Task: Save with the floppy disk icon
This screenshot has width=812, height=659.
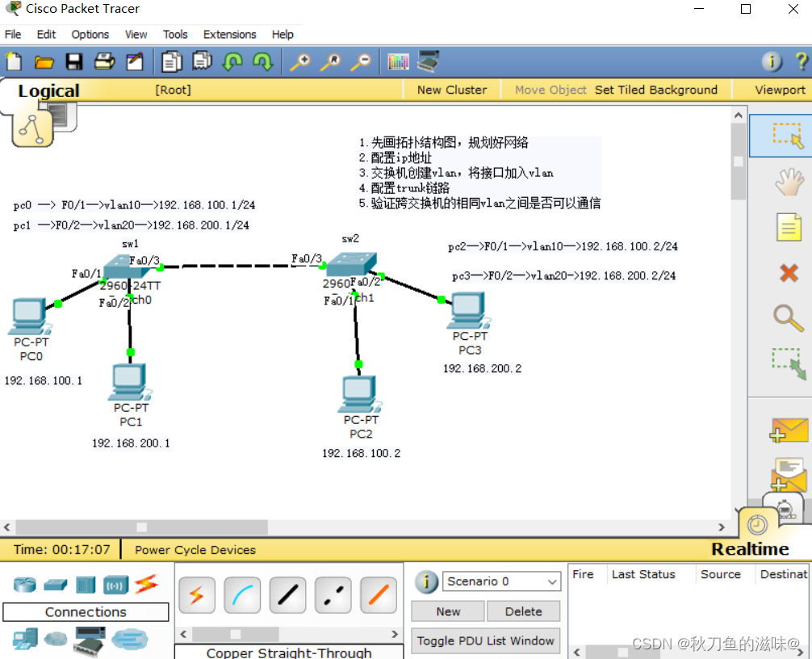Action: click(74, 61)
